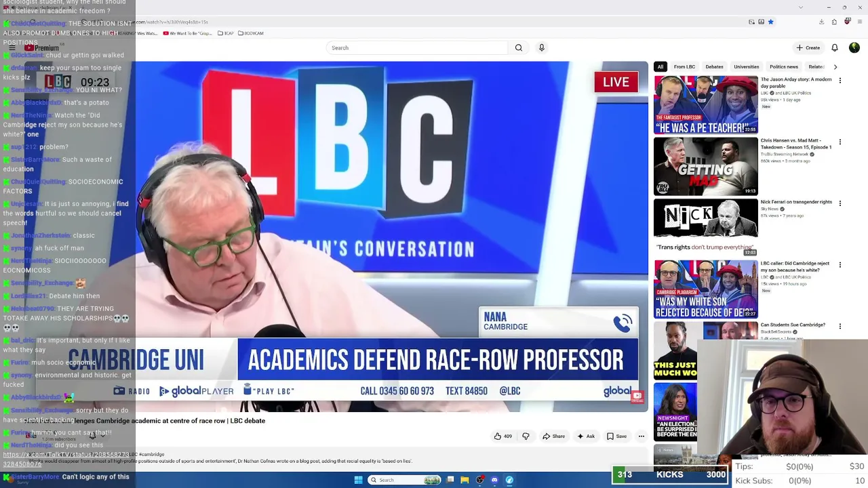Select the Debates filter chip
The height and width of the screenshot is (488, 868).
point(714,67)
